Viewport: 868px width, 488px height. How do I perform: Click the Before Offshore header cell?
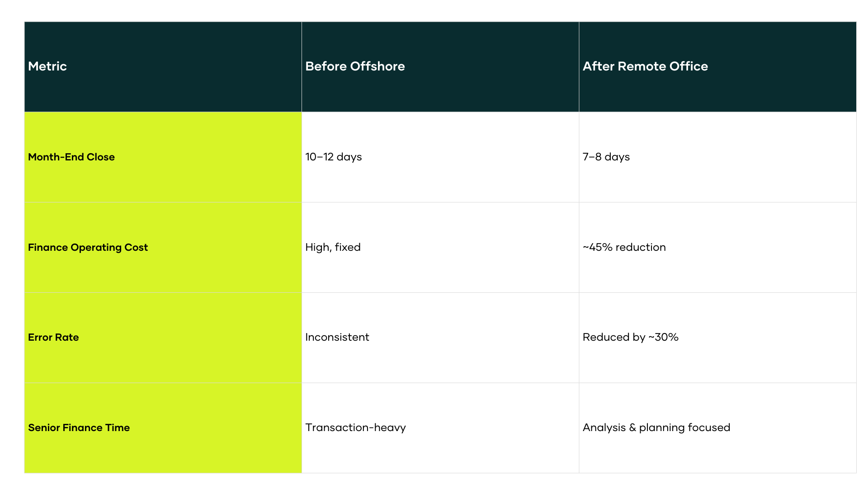pyautogui.click(x=355, y=66)
